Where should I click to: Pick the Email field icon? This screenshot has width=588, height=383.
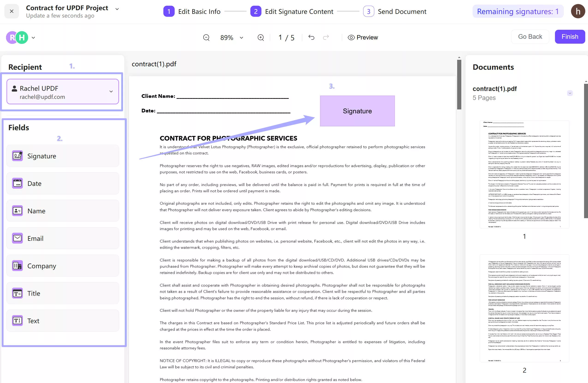(x=17, y=238)
